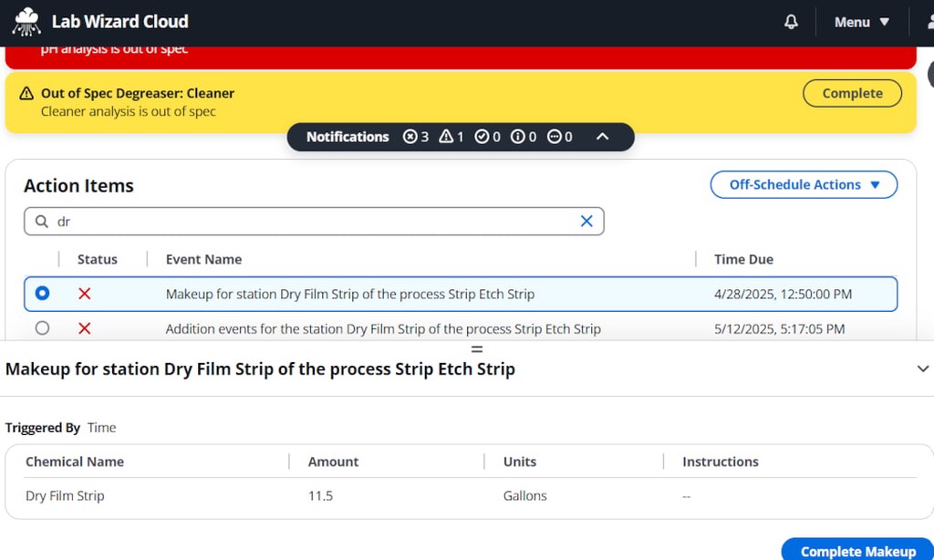Collapse the Makeup details panel chevron
The image size is (934, 560).
point(923,368)
